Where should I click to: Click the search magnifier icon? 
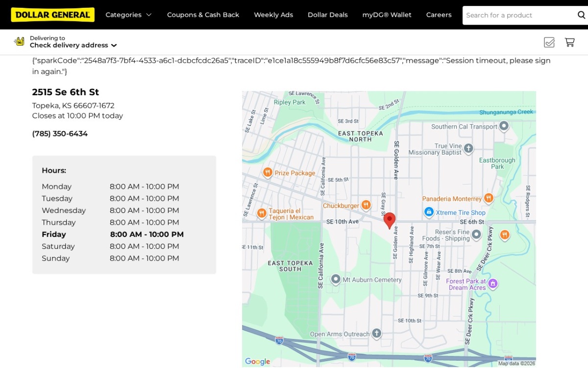point(581,15)
